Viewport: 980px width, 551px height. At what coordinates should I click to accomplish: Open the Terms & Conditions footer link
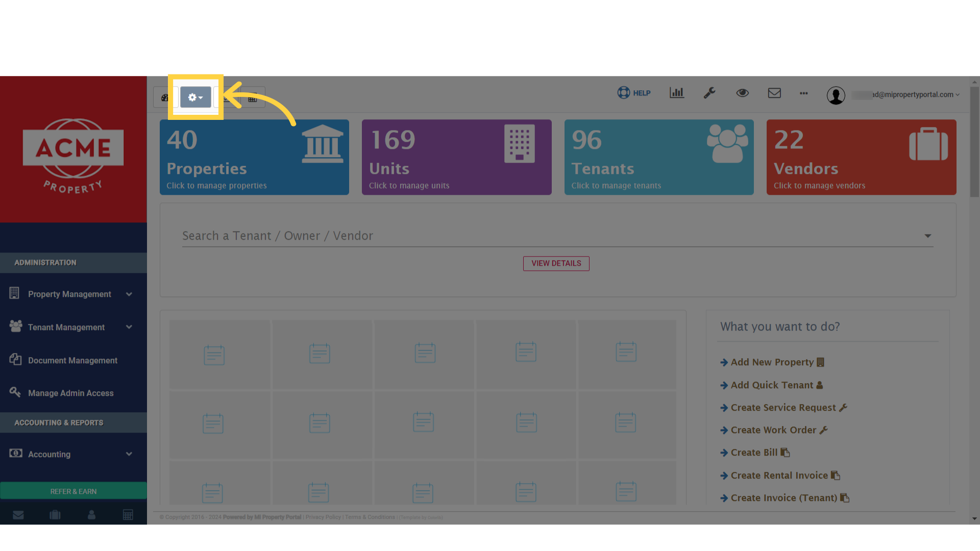(x=370, y=517)
